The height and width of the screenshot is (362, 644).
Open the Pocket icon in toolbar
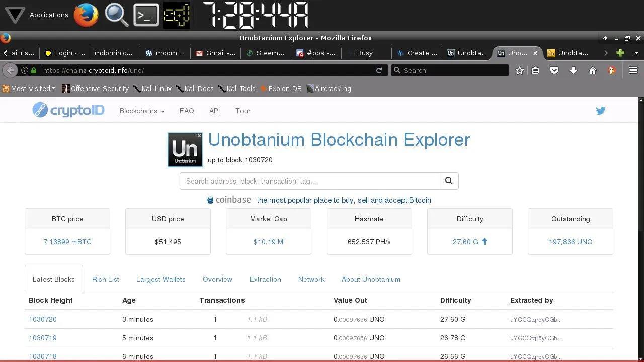[x=554, y=70]
